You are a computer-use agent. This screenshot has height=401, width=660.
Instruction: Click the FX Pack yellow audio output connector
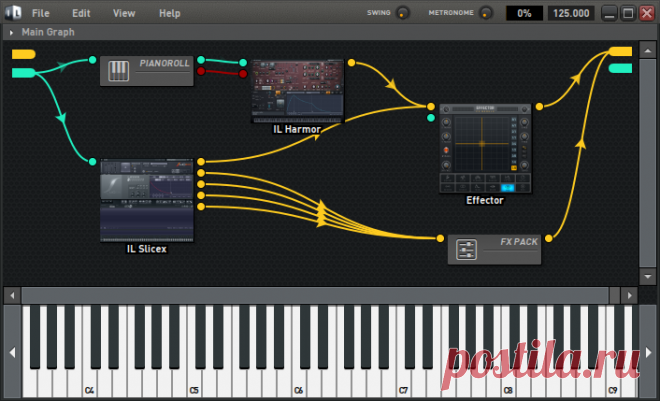point(548,239)
